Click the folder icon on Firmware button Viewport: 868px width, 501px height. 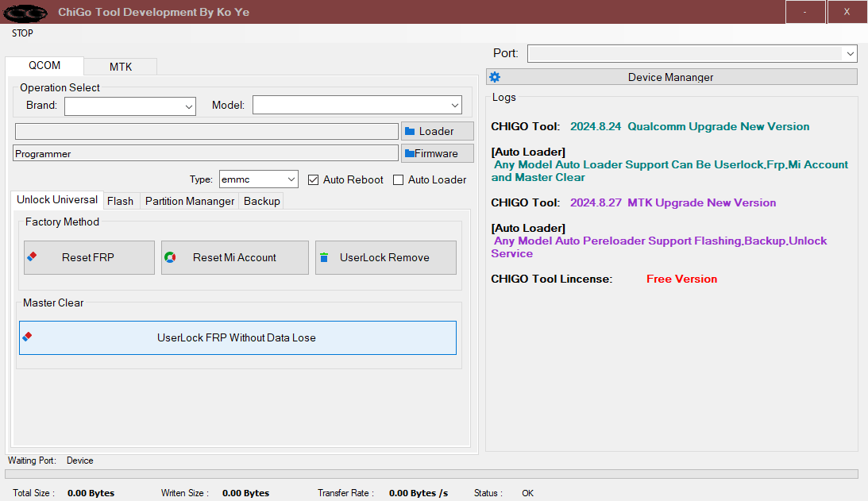(410, 153)
